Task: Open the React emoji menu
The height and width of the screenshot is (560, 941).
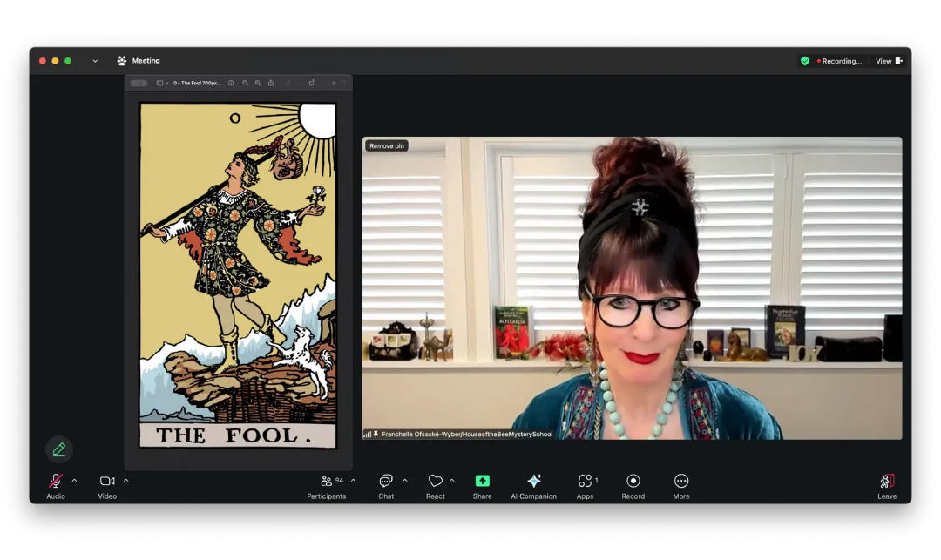Action: click(435, 482)
